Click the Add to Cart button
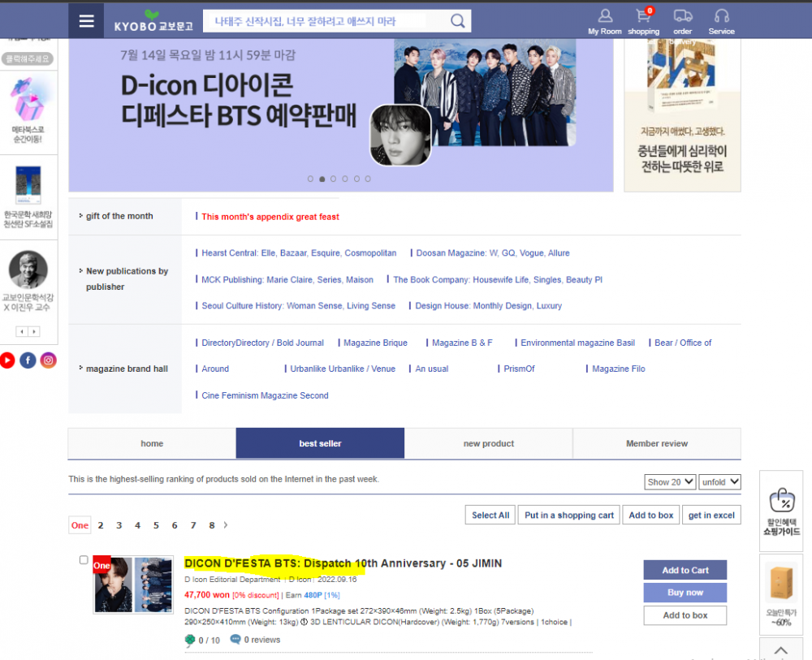 point(685,570)
